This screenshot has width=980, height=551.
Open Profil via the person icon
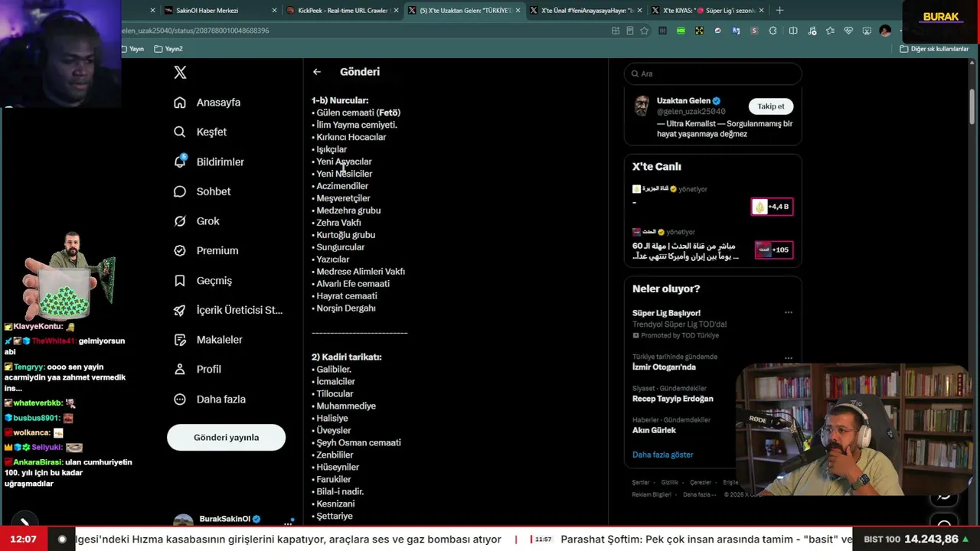(x=180, y=369)
